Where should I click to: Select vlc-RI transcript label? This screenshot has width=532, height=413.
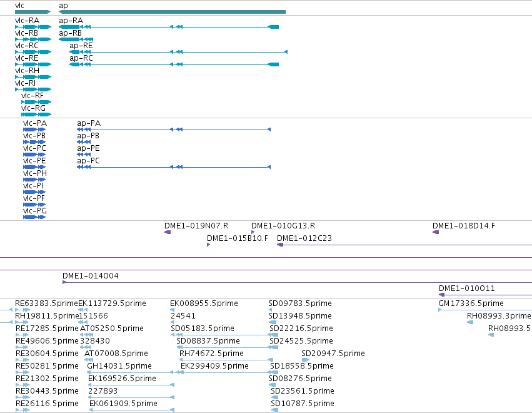coord(25,83)
